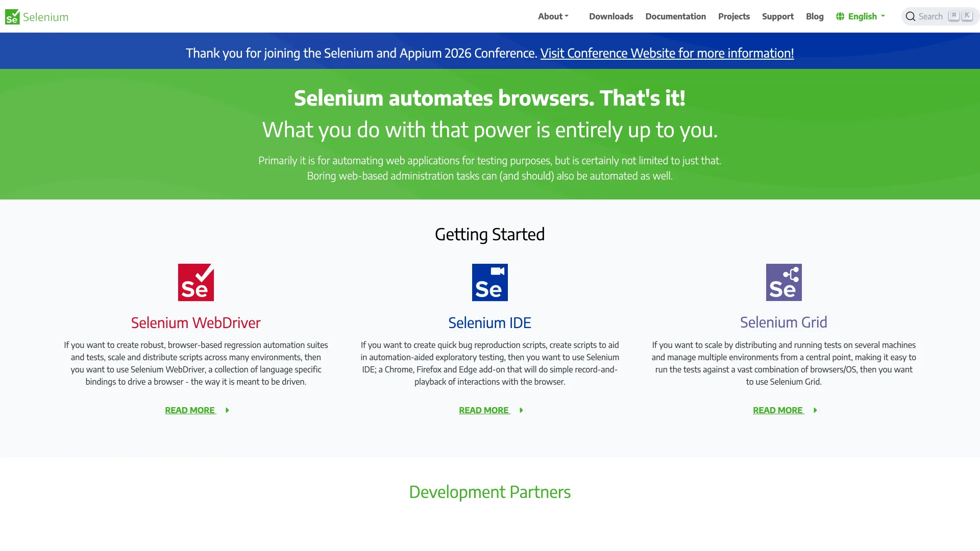Image resolution: width=980 pixels, height=551 pixels.
Task: Expand the About dropdown menu
Action: 553,16
